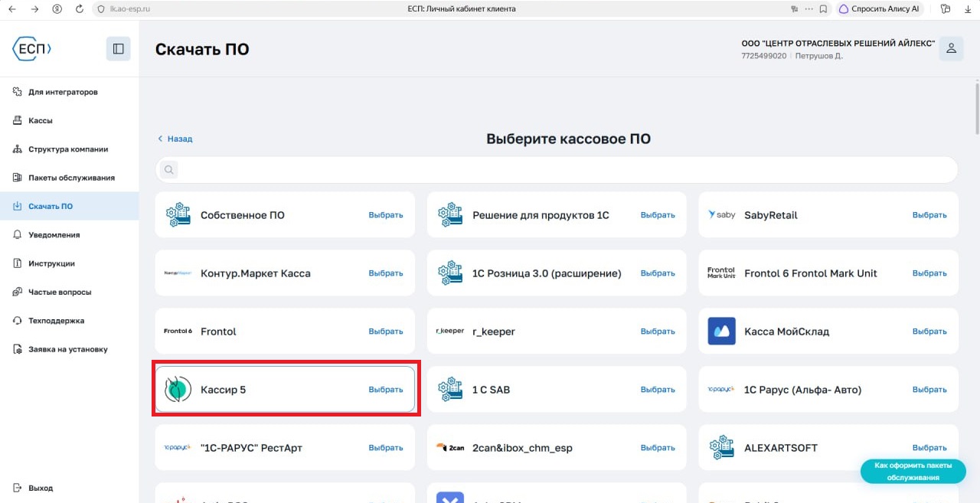Image resolution: width=980 pixels, height=503 pixels.
Task: Click the Собственное ПО gear icon
Action: (x=178, y=215)
